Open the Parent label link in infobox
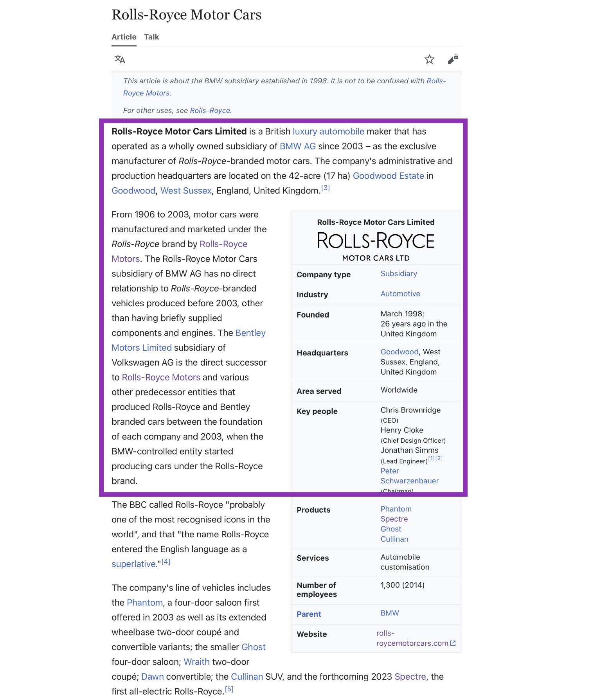The height and width of the screenshot is (700, 601). [309, 614]
